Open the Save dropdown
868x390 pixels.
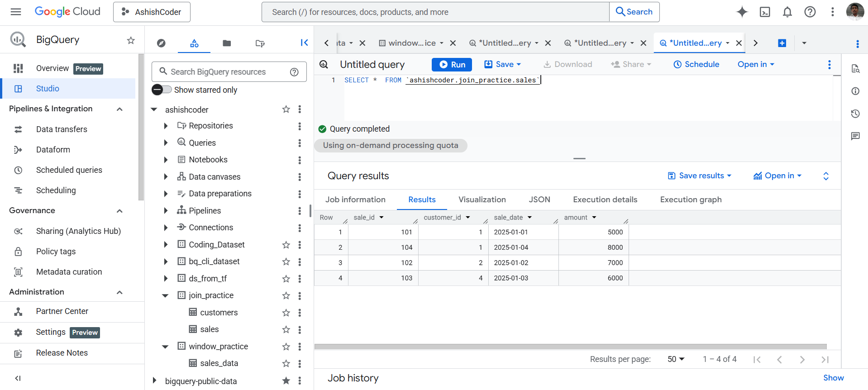(x=503, y=64)
